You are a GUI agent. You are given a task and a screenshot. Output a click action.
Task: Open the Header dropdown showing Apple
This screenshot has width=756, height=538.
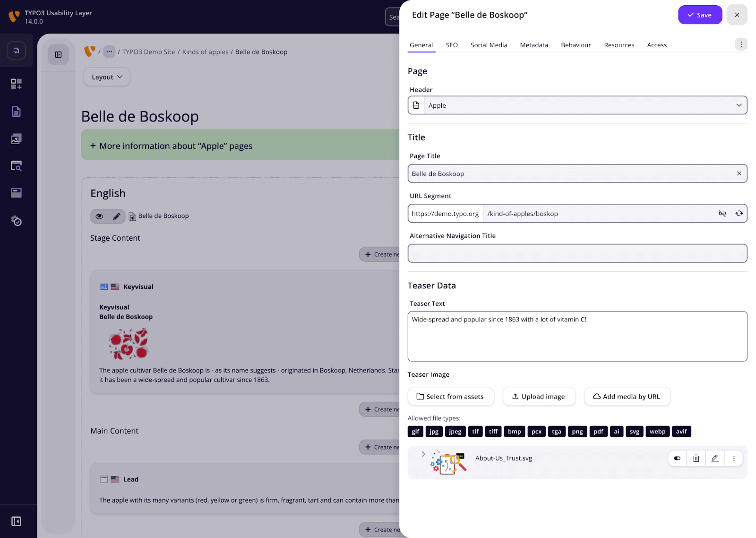(x=577, y=105)
